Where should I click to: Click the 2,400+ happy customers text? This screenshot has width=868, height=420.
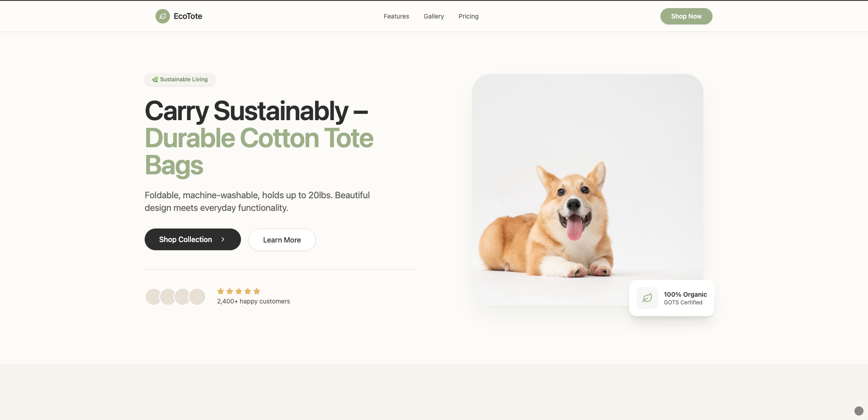coord(254,301)
